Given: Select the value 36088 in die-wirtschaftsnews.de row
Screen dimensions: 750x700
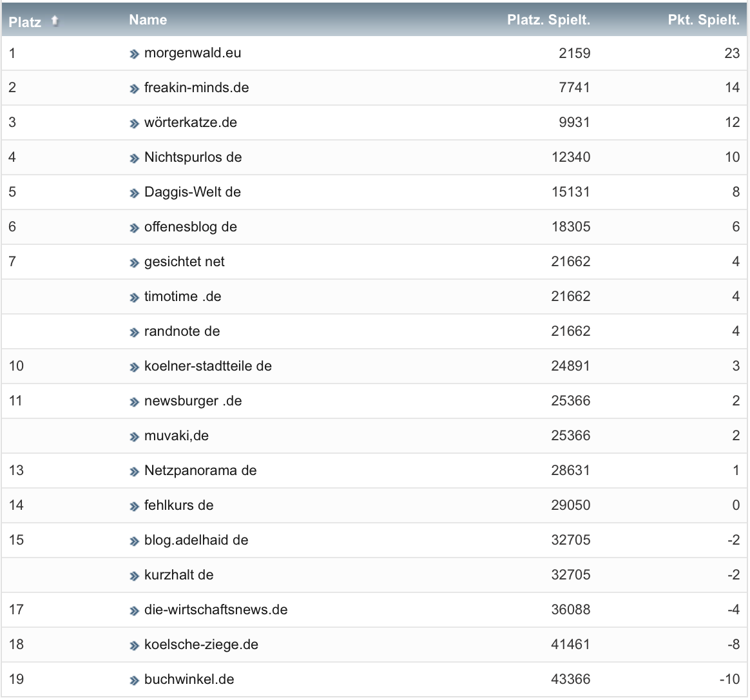Looking at the screenshot, I should [x=571, y=610].
